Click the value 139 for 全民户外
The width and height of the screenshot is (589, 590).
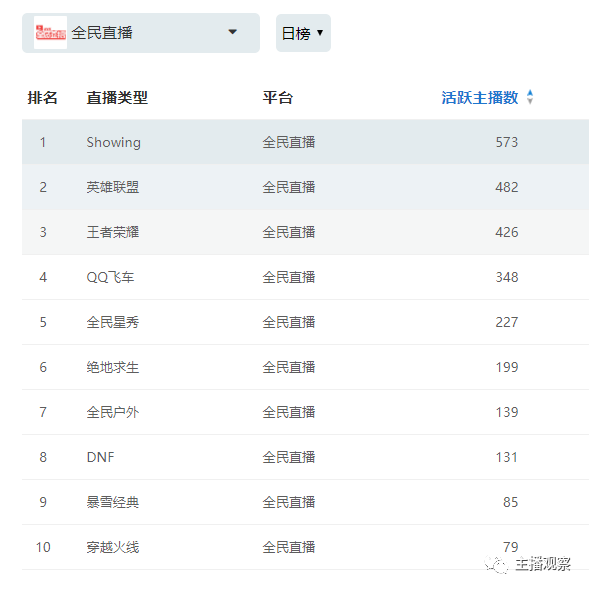[x=507, y=412]
